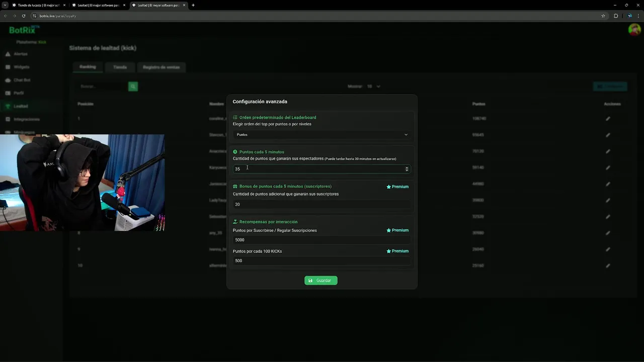
Task: Edit the user with 59140 points
Action: pos(608,167)
